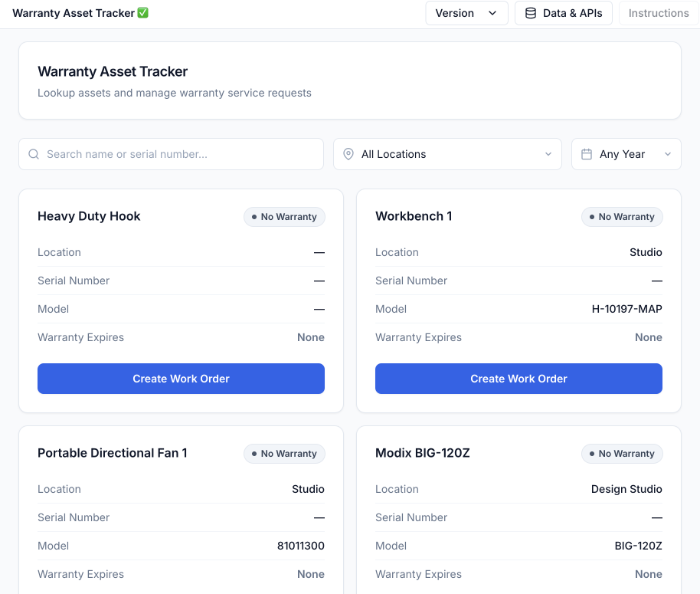Click the database icon beside Data & APIs
The height and width of the screenshot is (594, 700).
pos(530,13)
